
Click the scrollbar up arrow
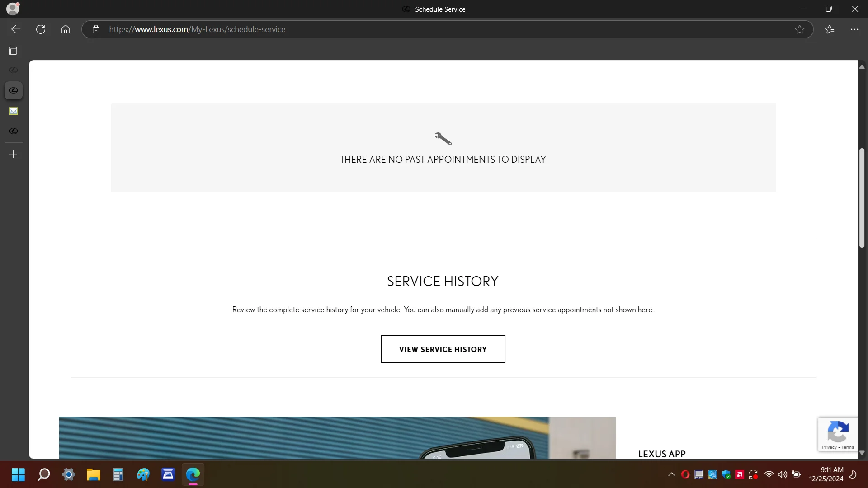pyautogui.click(x=862, y=67)
